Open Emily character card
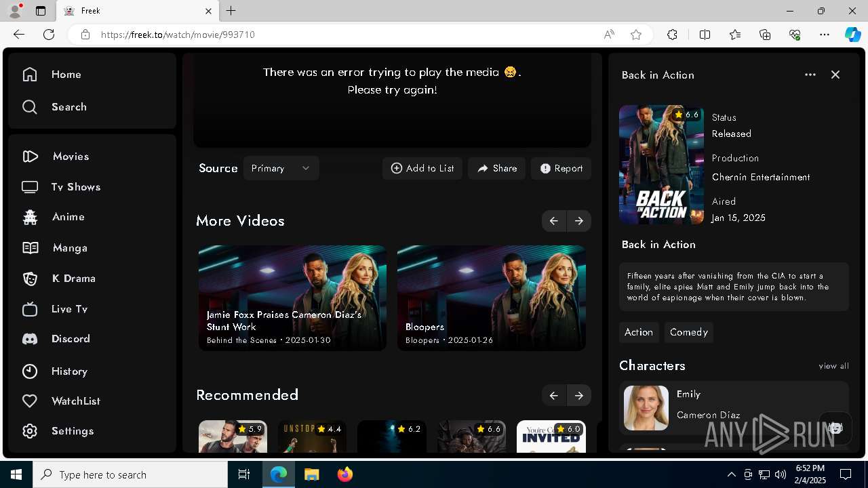 tap(734, 407)
